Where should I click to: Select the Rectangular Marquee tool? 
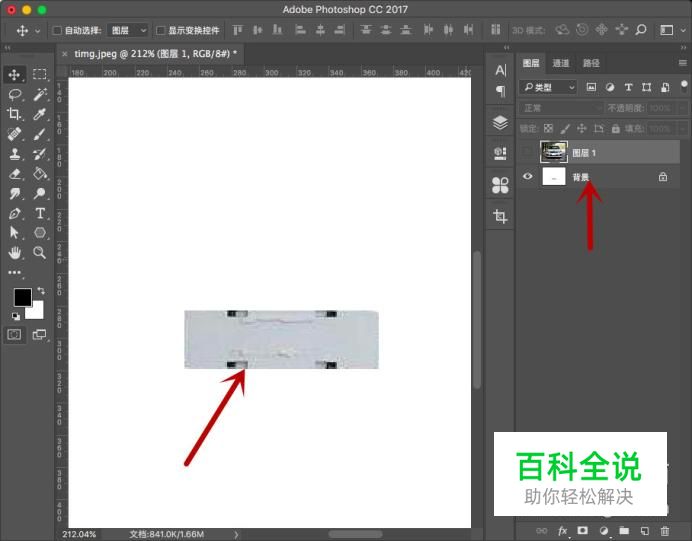tap(40, 74)
